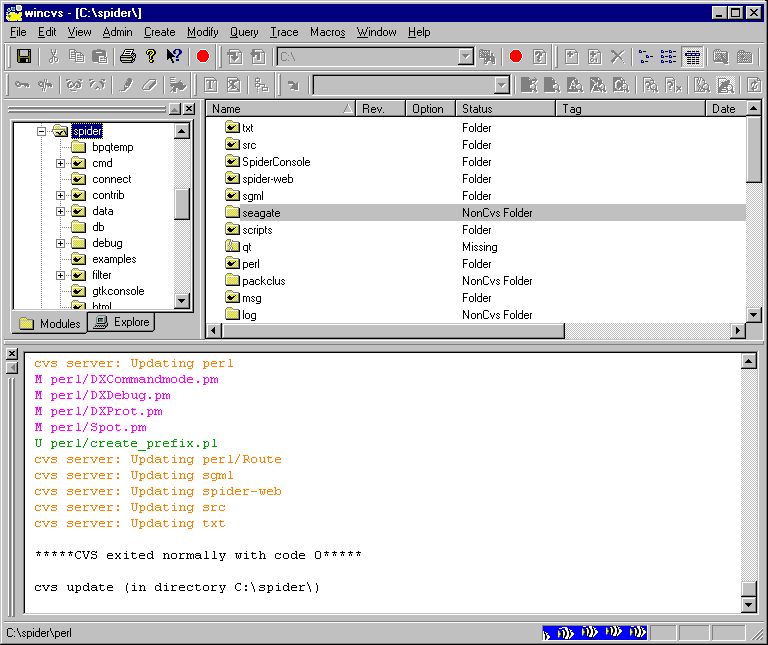Click the Save floppy disk icon

pos(24,57)
